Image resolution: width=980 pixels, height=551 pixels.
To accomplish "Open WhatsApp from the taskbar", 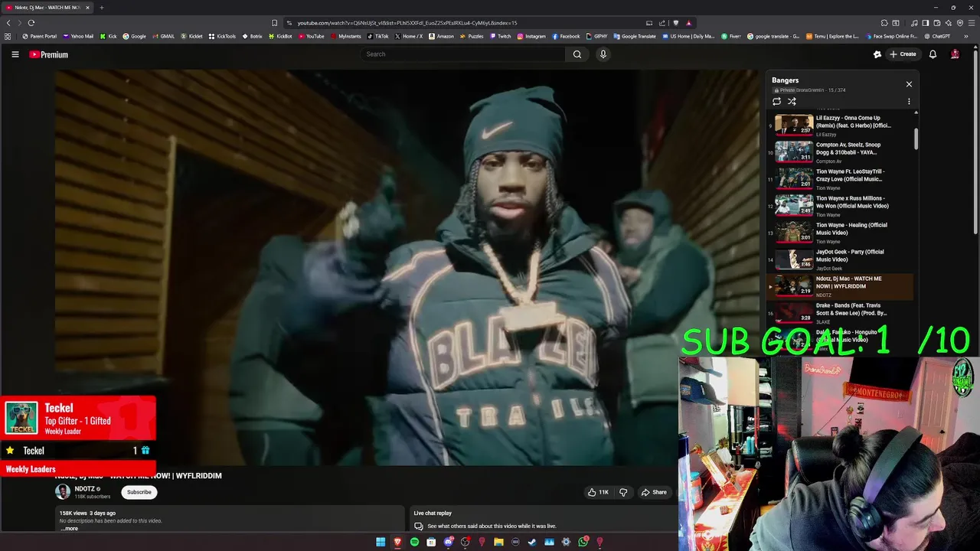I will [583, 542].
